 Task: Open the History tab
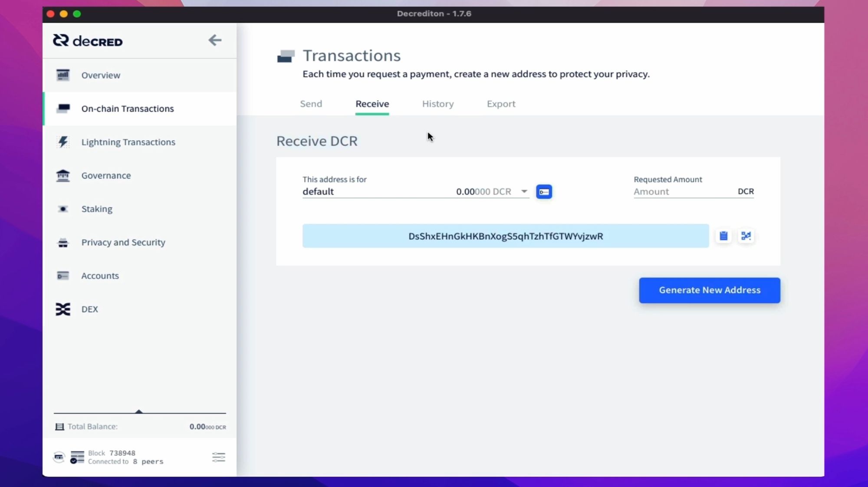437,104
